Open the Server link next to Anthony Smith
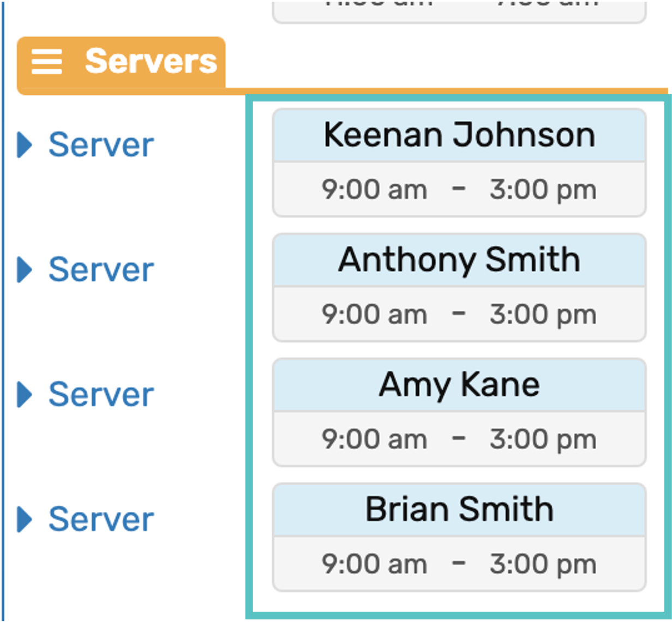The image size is (672, 622). 101,270
